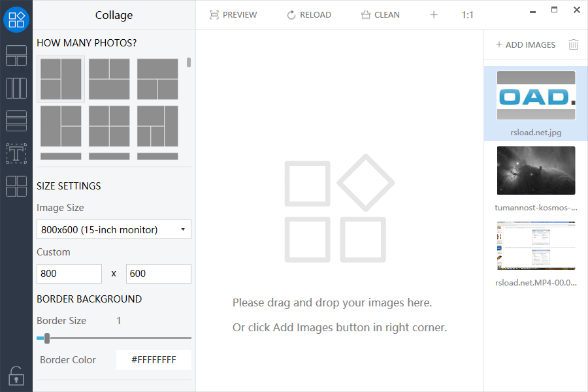Open the Border Color #FFFFFFFF swatch
Image resolution: width=588 pixels, height=392 pixels.
click(154, 360)
